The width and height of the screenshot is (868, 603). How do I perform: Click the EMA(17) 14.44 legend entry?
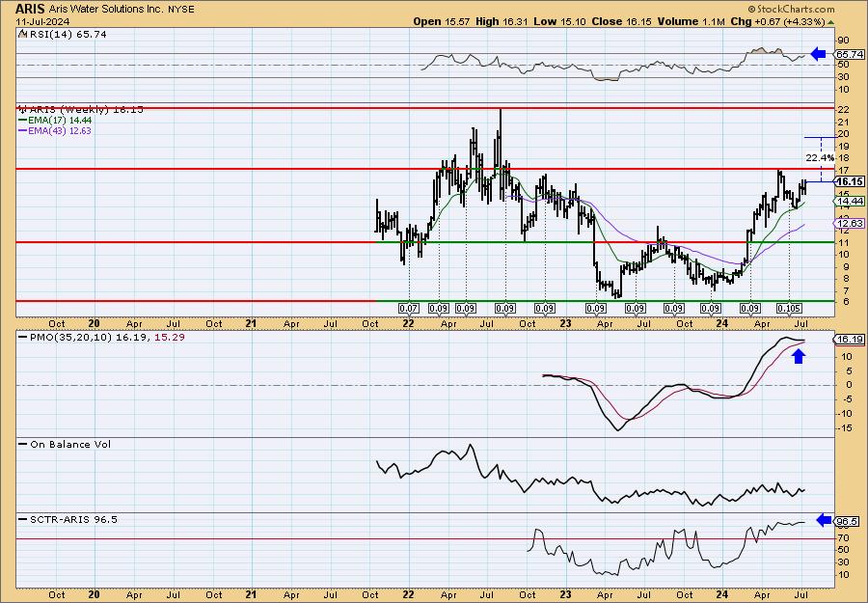[55, 121]
